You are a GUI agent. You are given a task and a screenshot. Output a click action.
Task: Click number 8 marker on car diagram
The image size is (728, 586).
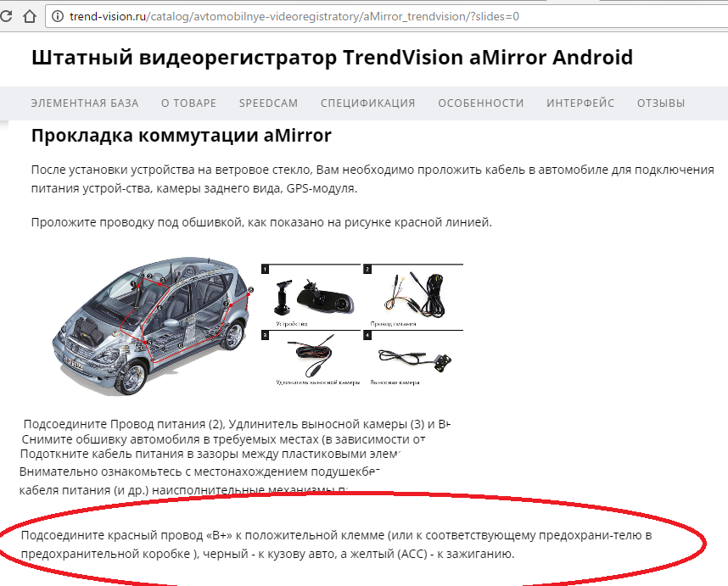250,290
